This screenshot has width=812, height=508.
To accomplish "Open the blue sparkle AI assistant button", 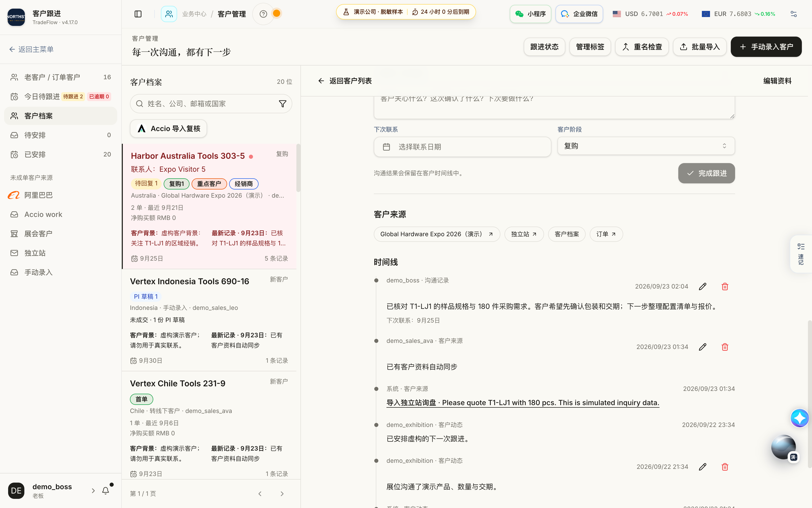I will click(800, 418).
